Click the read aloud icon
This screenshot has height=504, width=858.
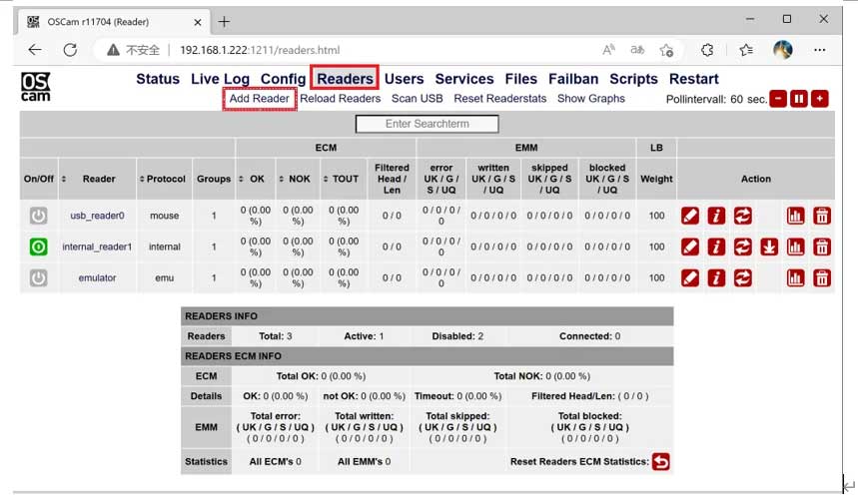pyautogui.click(x=608, y=50)
